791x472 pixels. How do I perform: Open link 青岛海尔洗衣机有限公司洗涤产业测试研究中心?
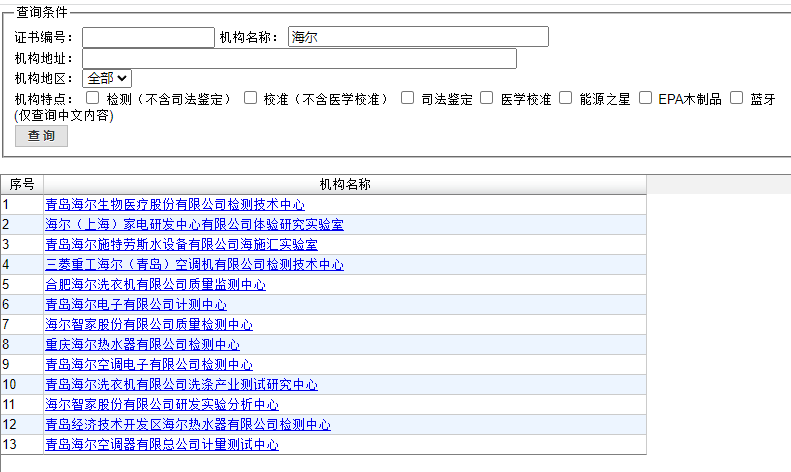(x=182, y=384)
